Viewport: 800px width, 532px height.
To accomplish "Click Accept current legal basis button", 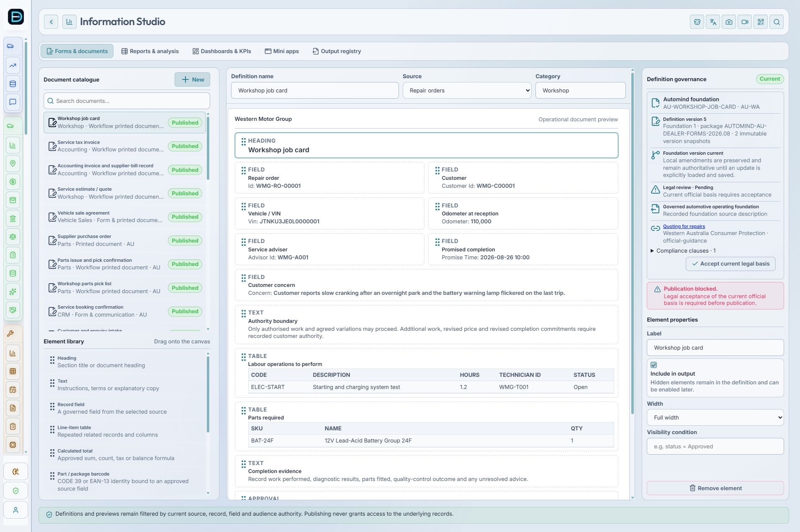I will (x=731, y=264).
